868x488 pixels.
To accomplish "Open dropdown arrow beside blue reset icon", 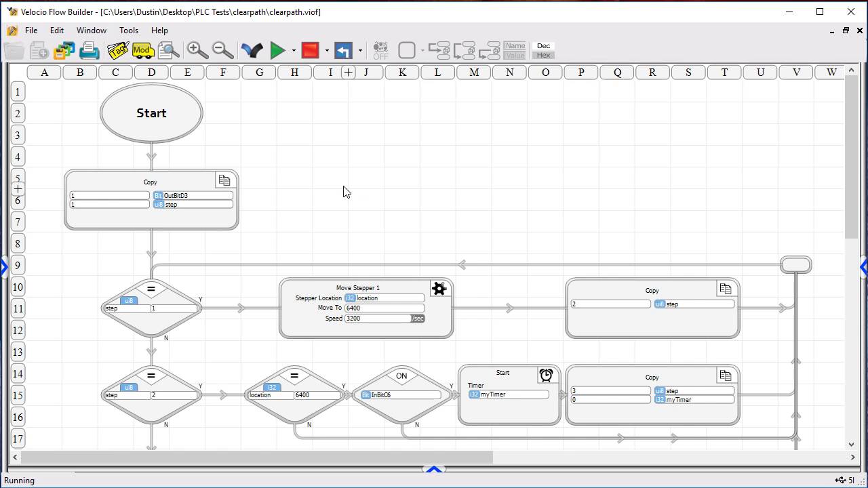I will click(x=360, y=50).
